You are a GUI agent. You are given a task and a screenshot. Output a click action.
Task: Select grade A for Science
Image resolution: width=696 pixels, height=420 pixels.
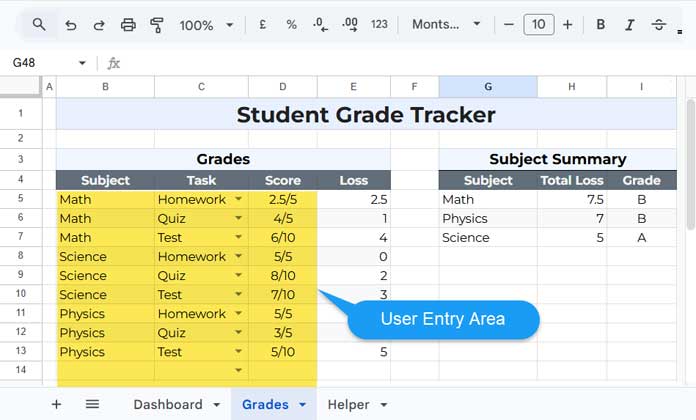(641, 238)
